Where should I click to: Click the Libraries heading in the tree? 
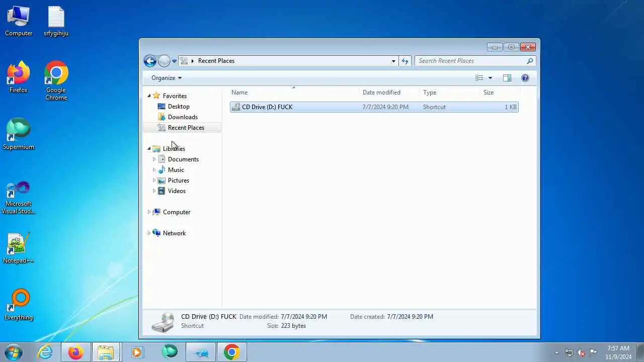tap(174, 149)
